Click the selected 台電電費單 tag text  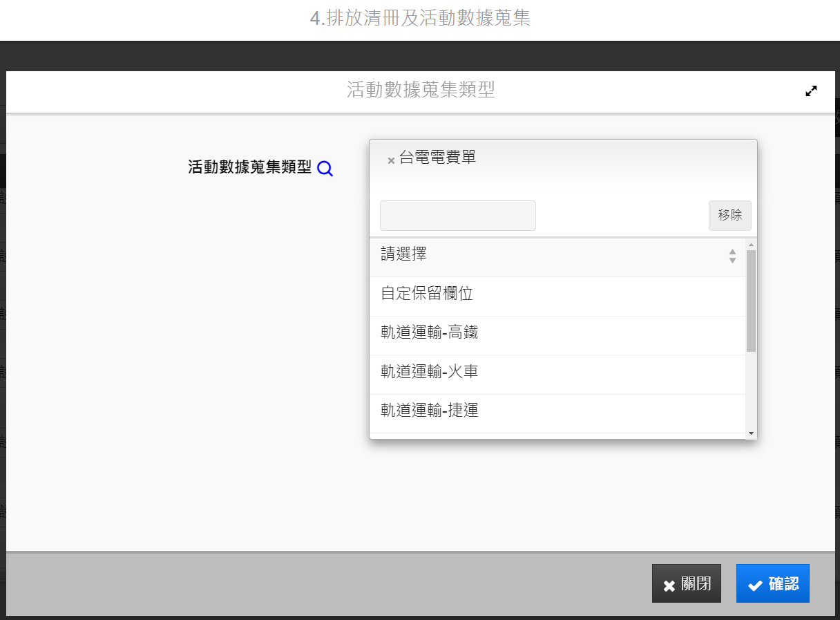click(437, 158)
